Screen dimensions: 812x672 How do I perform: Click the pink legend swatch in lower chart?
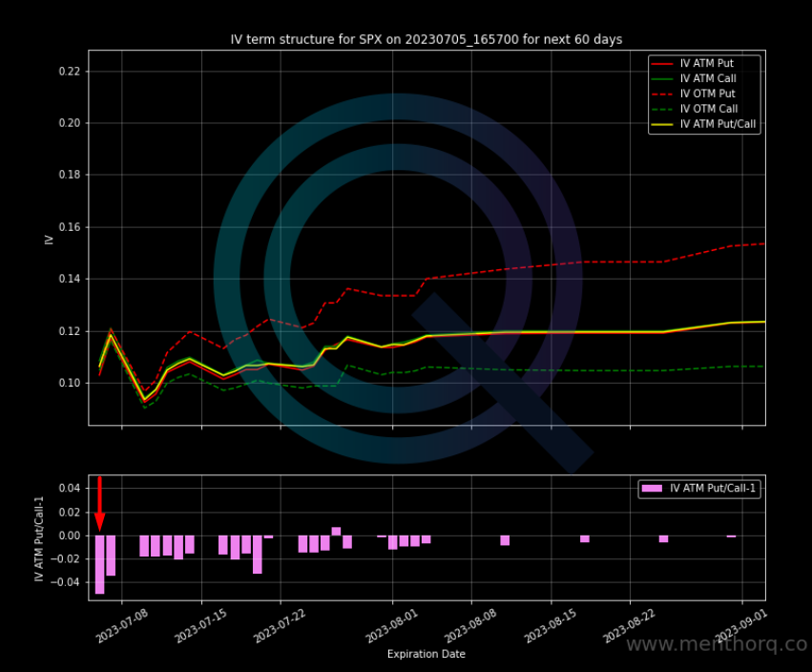652,488
